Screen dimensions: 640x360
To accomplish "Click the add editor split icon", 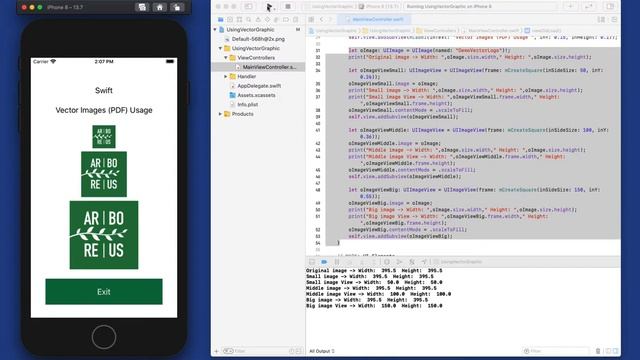I will click(x=614, y=20).
